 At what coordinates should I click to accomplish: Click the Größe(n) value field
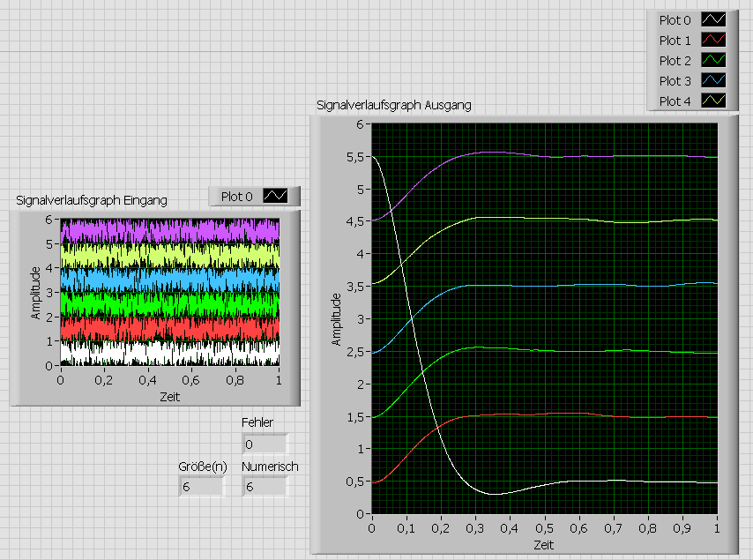202,486
